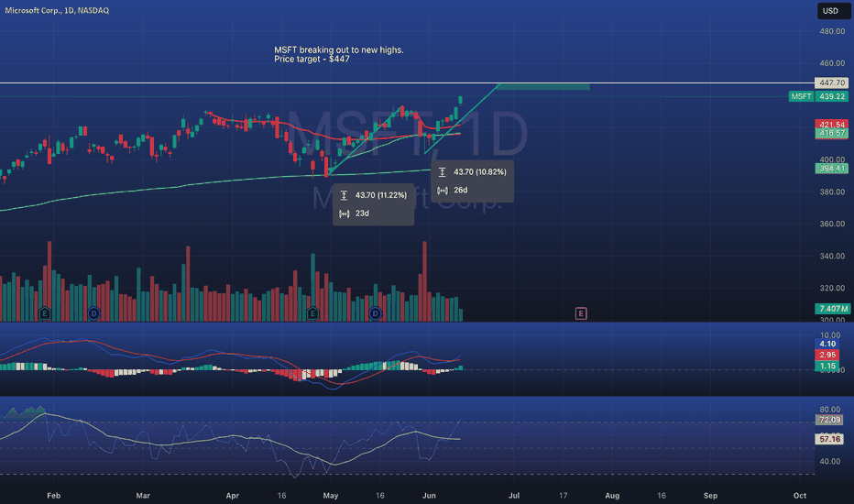The height and width of the screenshot is (504, 854).
Task: Click the 340.00 price scale label
Action: pyautogui.click(x=832, y=256)
